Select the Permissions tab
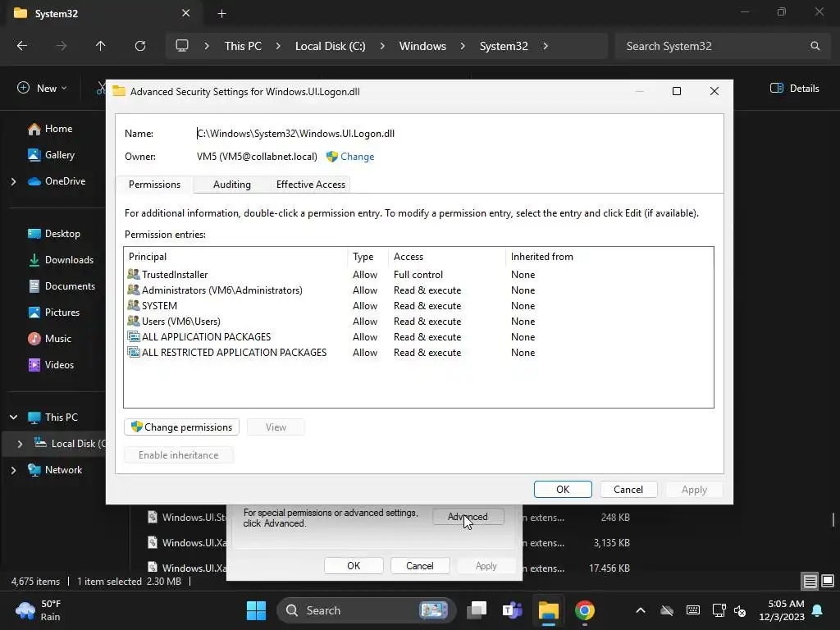Screen dimensions: 840x630 pos(154,185)
